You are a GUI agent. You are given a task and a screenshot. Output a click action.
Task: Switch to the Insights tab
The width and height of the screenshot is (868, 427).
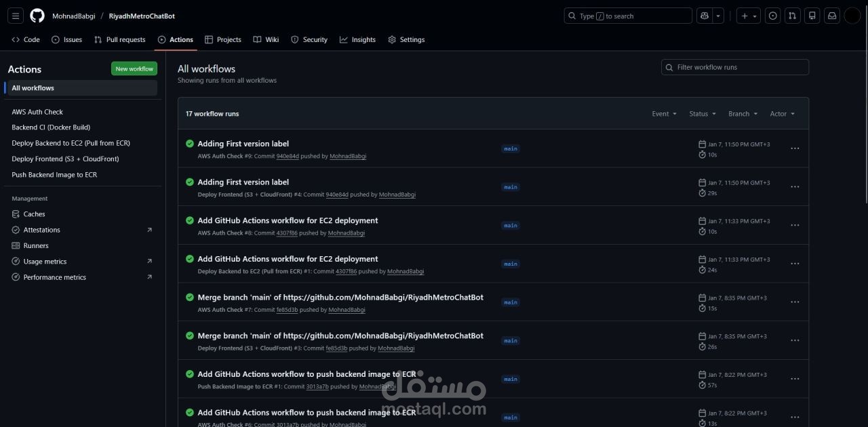(x=357, y=40)
